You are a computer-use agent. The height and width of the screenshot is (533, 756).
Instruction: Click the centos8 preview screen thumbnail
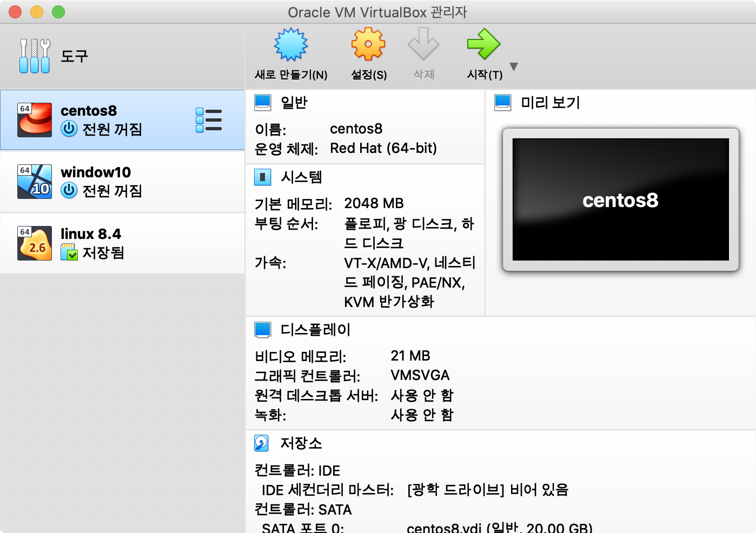click(x=621, y=199)
